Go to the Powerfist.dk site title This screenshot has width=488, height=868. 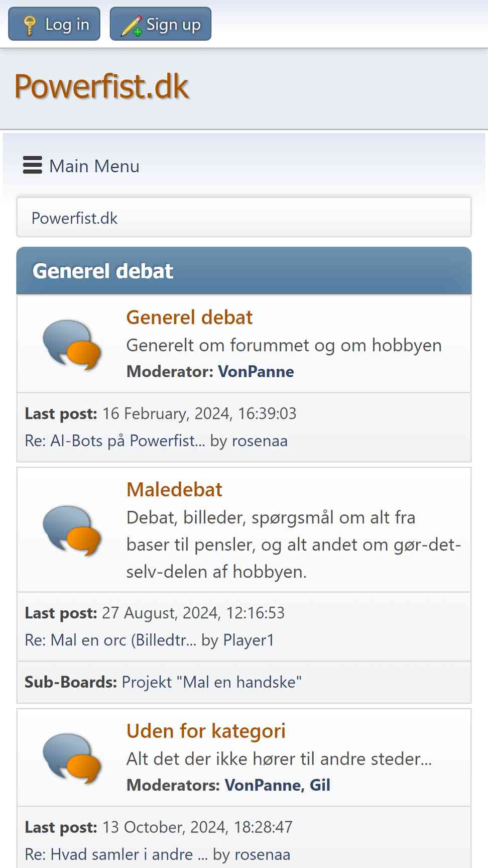click(x=101, y=86)
